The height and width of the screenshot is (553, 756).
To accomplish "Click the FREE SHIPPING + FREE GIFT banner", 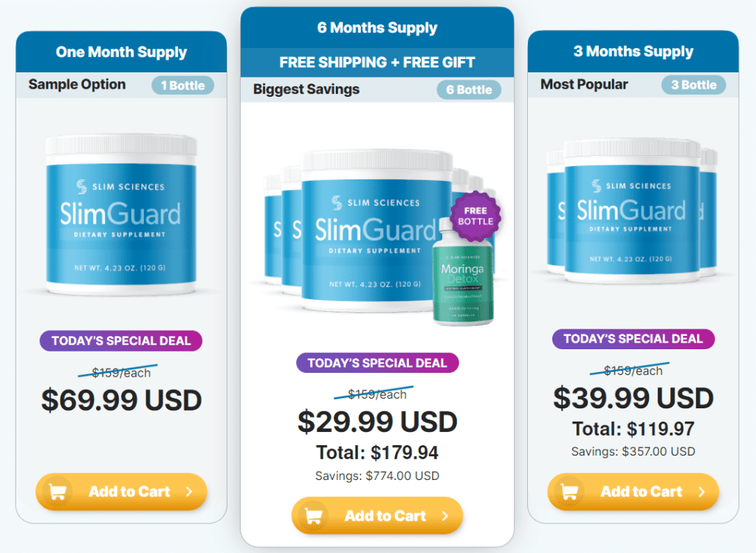I will [377, 63].
